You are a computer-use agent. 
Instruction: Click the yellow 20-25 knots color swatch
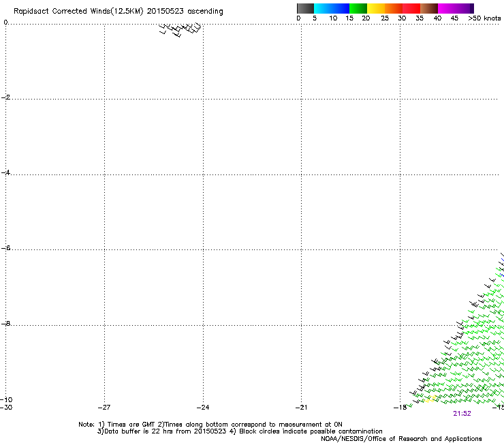pyautogui.click(x=376, y=8)
